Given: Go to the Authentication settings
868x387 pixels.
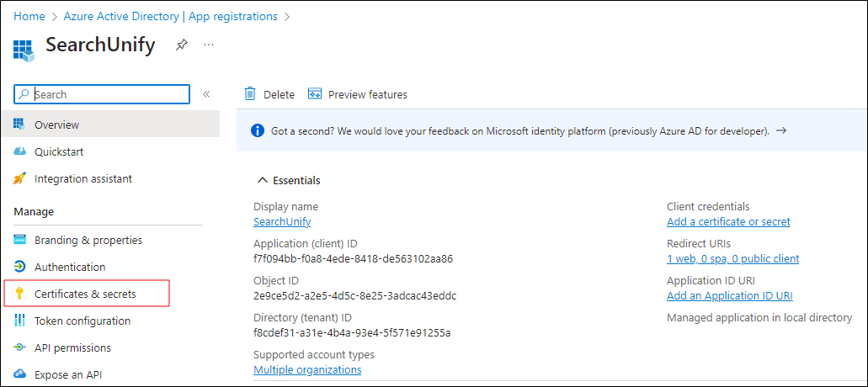Looking at the screenshot, I should tap(70, 267).
